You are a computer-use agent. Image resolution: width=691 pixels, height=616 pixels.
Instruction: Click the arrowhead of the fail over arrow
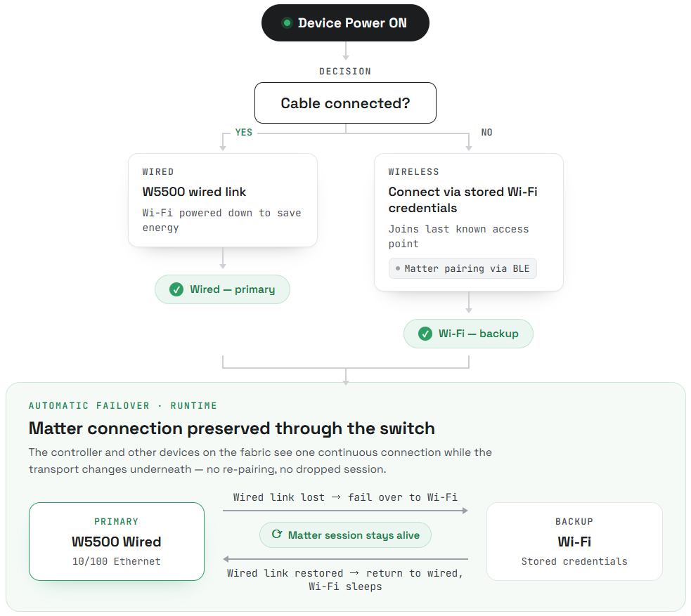(x=465, y=511)
